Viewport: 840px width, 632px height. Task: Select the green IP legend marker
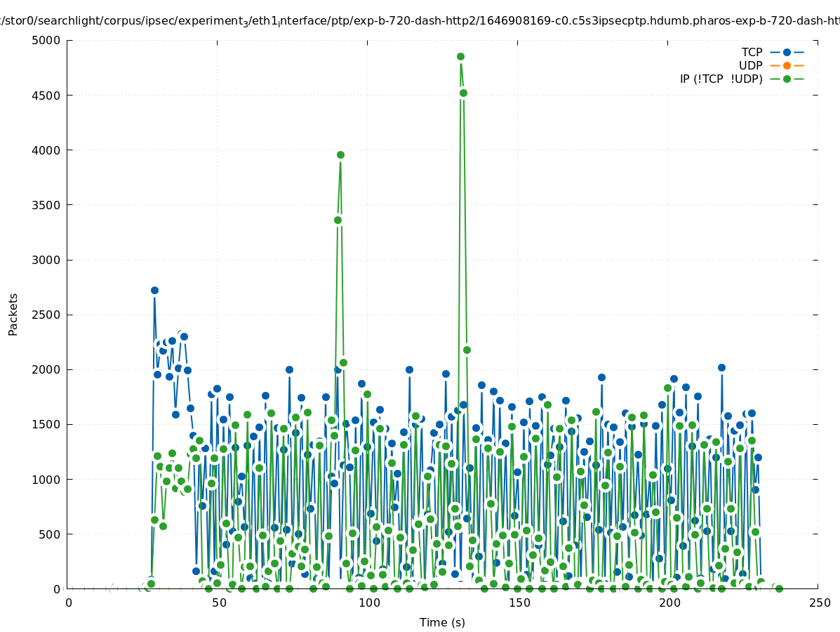pos(787,79)
